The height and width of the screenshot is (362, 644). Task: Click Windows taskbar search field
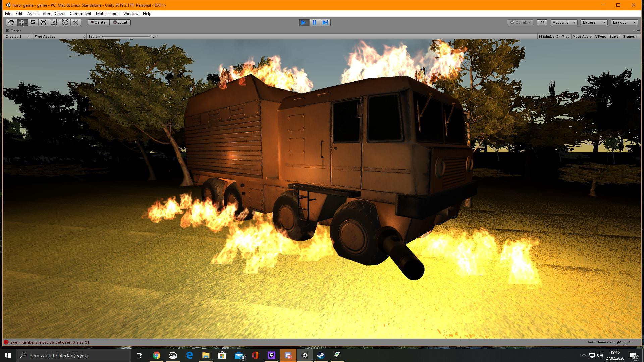point(74,355)
